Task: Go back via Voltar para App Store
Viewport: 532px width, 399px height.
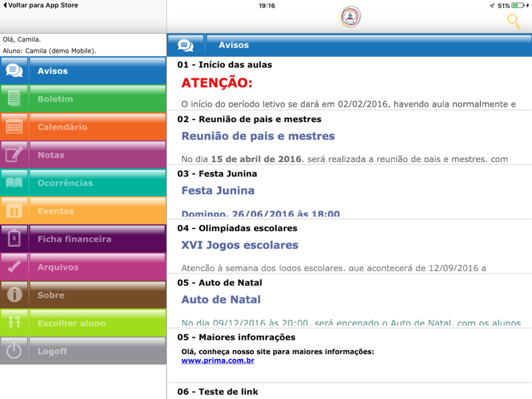Action: [x=40, y=5]
